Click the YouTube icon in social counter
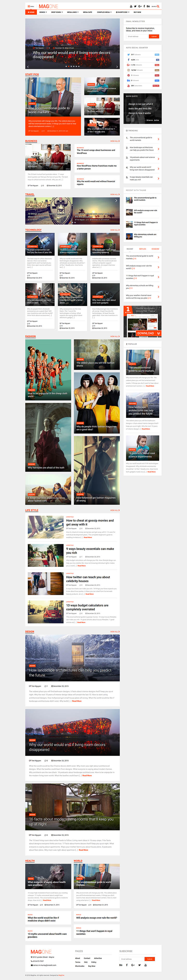This screenshot has width=187, height=980. click(x=129, y=85)
